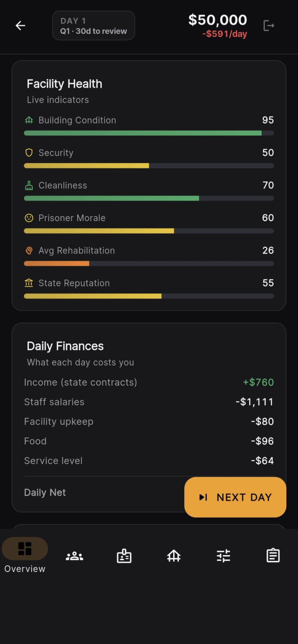Click the NEXT DAY button
This screenshot has height=644, width=298.
click(x=235, y=497)
